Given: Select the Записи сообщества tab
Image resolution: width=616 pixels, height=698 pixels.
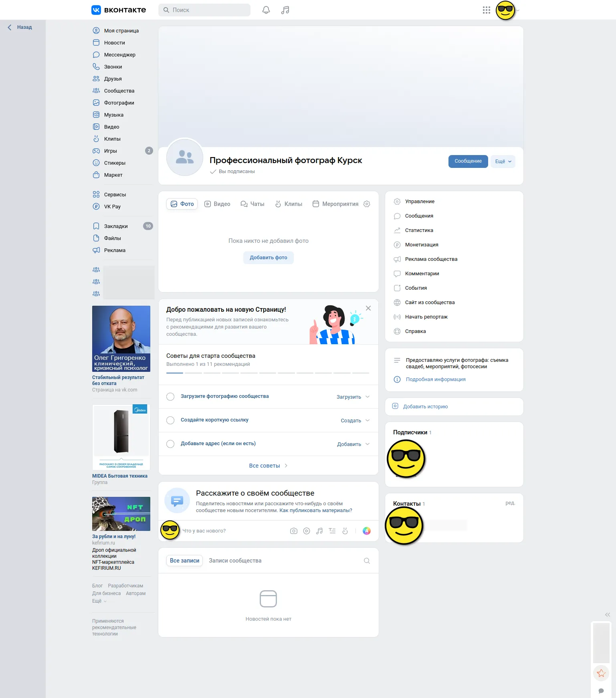Looking at the screenshot, I should click(235, 561).
